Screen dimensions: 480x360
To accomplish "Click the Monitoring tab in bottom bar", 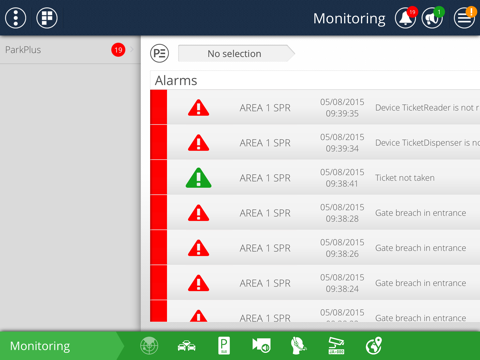I will tap(62, 346).
